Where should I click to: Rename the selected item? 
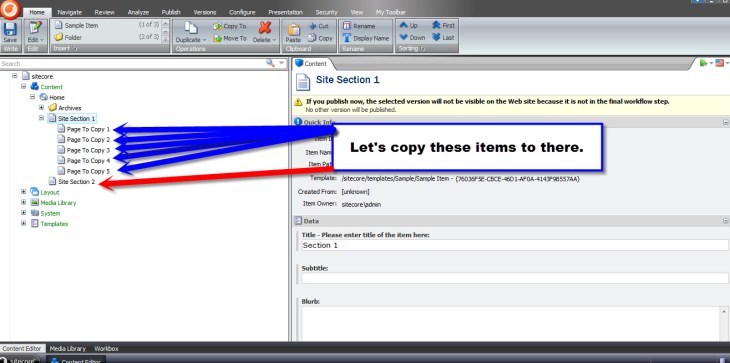click(x=359, y=26)
